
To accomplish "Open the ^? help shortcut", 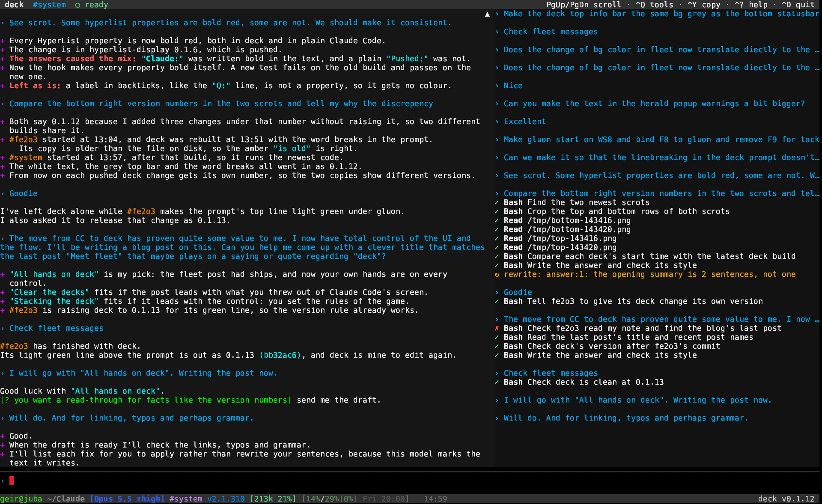I will tap(751, 5).
